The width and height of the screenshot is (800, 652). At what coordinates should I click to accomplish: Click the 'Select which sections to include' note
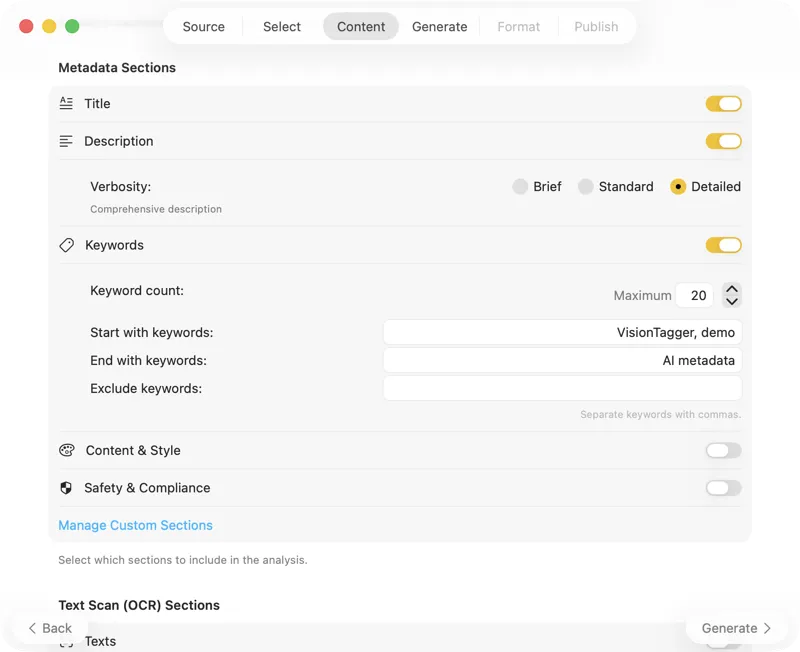pos(183,560)
